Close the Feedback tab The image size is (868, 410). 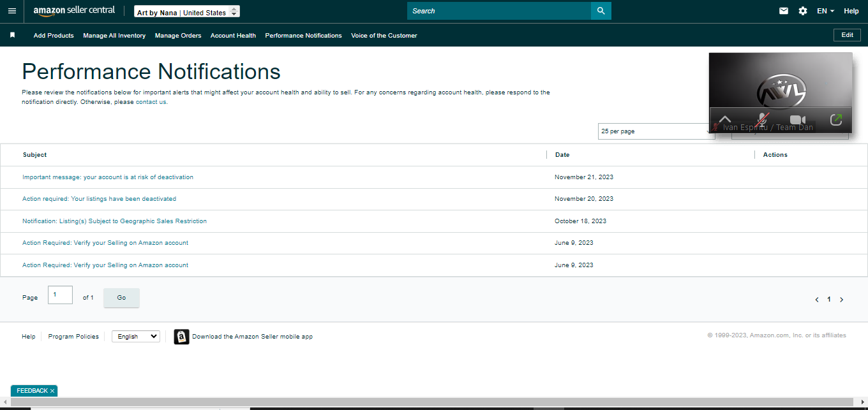52,391
